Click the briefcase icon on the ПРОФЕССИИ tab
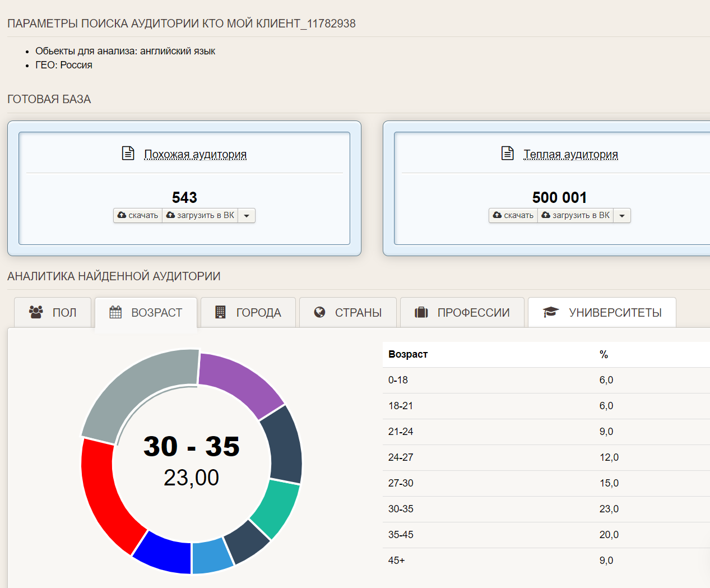The width and height of the screenshot is (710, 588). (421, 312)
